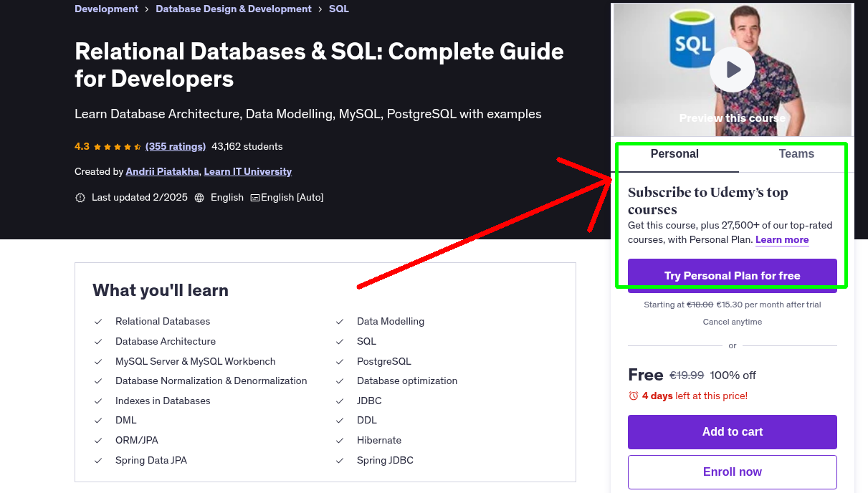Click the 100% off discount text
Viewport: 868px width, 493px height.
click(733, 375)
